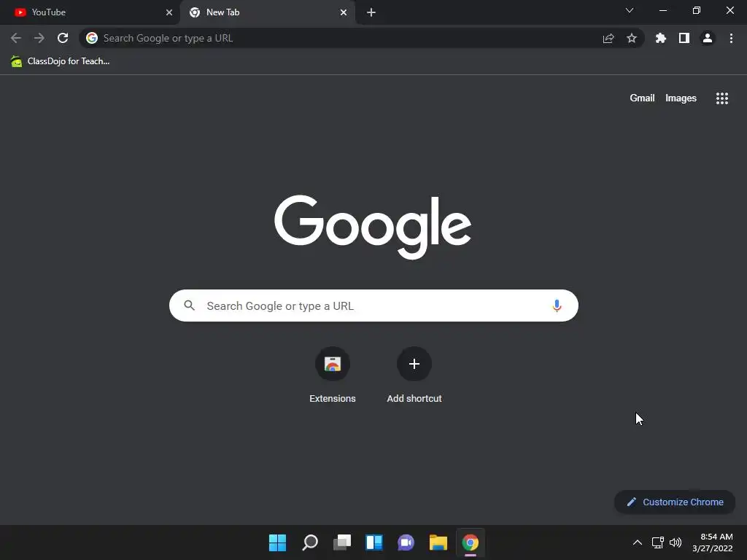Restore down the Chrome window
Image resolution: width=747 pixels, height=560 pixels.
tap(697, 10)
